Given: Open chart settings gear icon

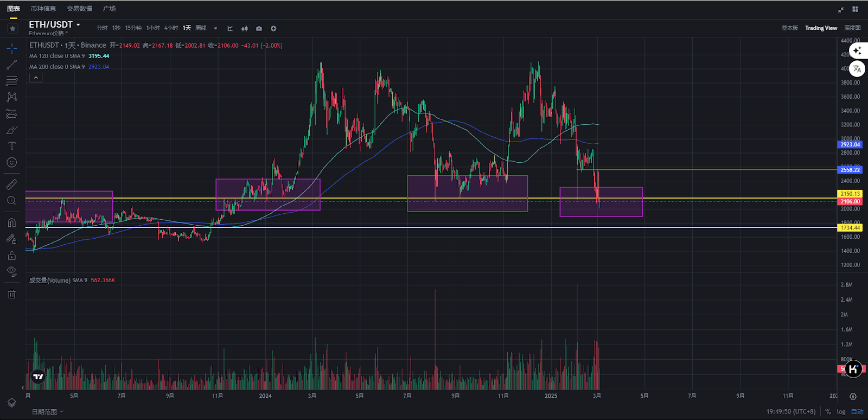Looking at the screenshot, I should 853,396.
